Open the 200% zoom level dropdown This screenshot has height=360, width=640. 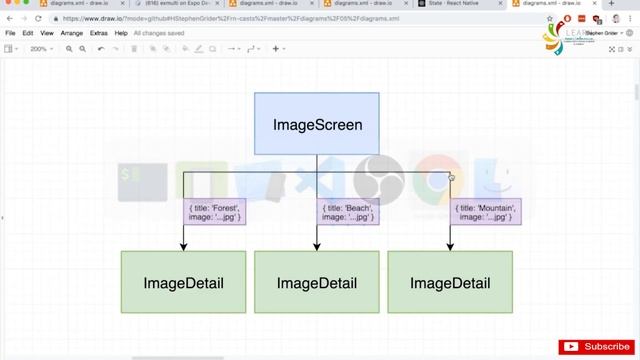41,49
